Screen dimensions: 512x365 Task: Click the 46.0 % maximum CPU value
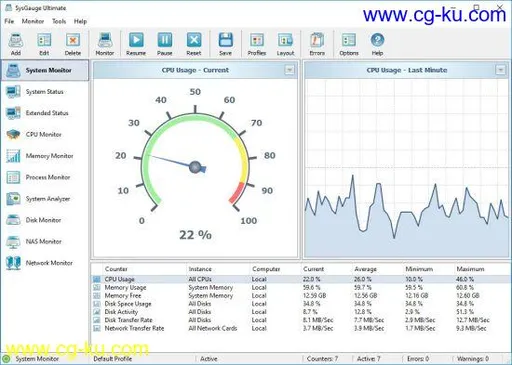465,279
